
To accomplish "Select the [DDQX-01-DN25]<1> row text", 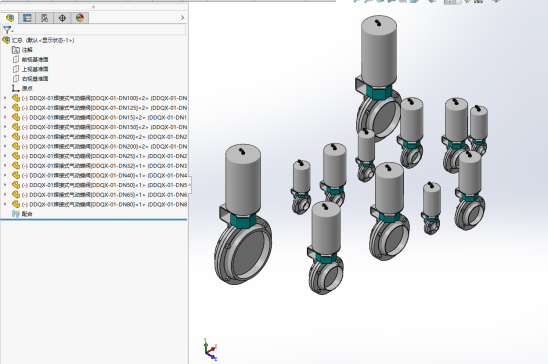I will 104,156.
